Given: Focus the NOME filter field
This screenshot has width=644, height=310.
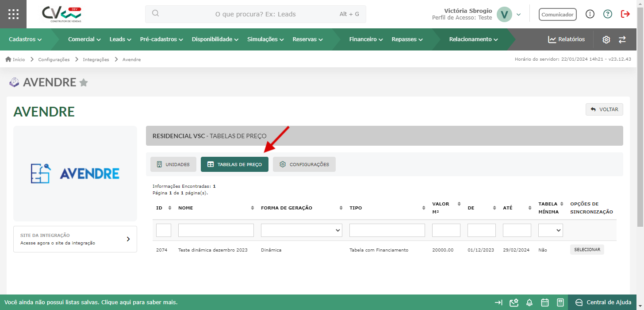Looking at the screenshot, I should pyautogui.click(x=216, y=230).
